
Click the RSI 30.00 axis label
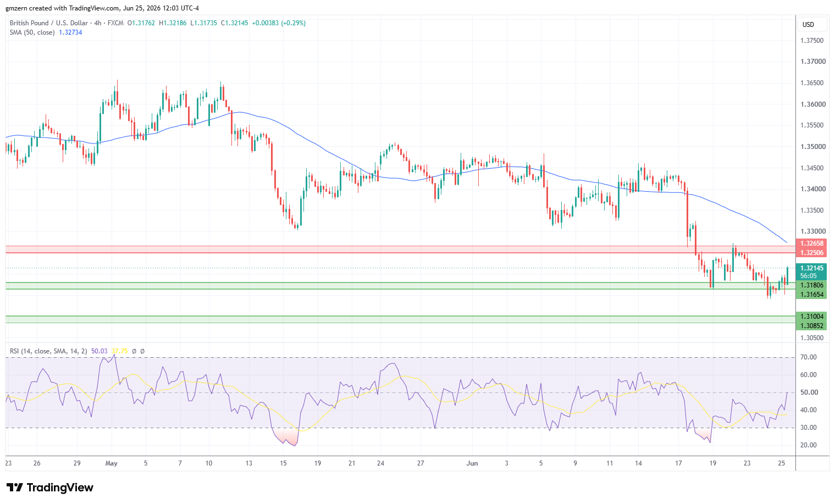click(809, 428)
